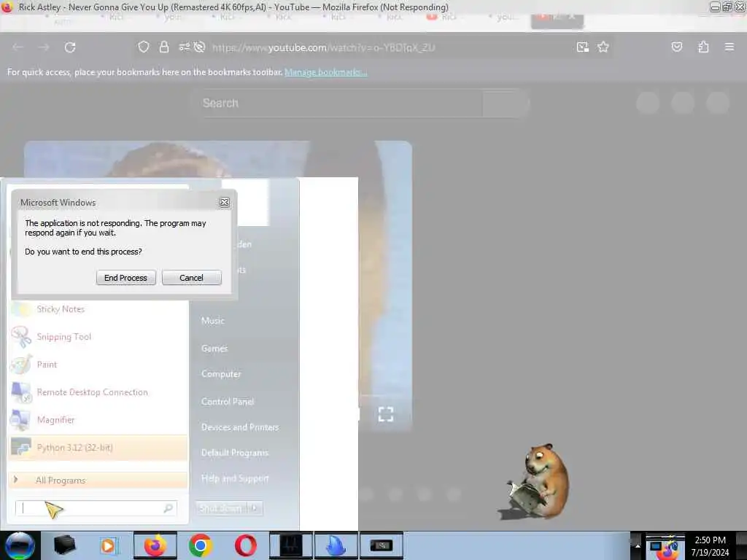Open the Firefox extensions icon
The width and height of the screenshot is (747, 560).
click(703, 47)
